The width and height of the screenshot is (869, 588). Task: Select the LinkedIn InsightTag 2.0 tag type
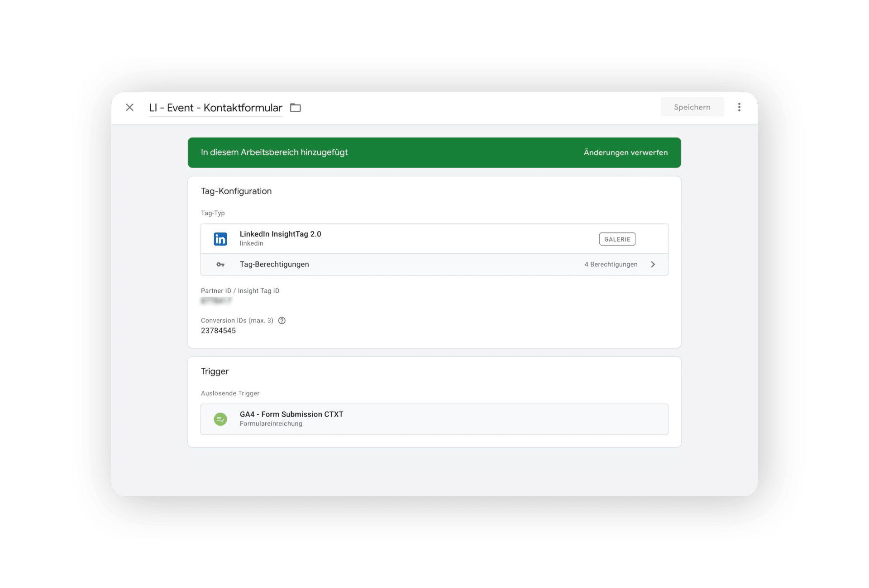(280, 234)
